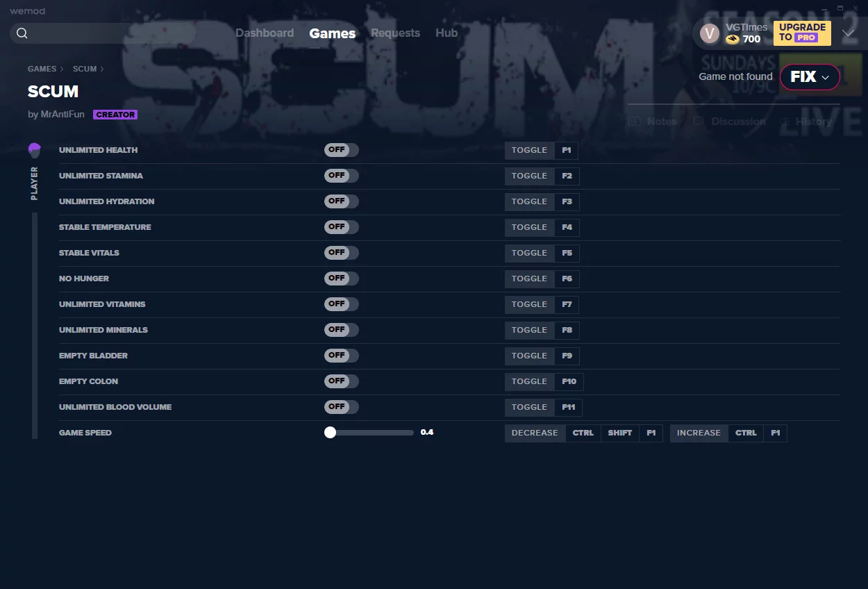The width and height of the screenshot is (868, 589).
Task: Click the SCUM game title heading
Action: 53,91
